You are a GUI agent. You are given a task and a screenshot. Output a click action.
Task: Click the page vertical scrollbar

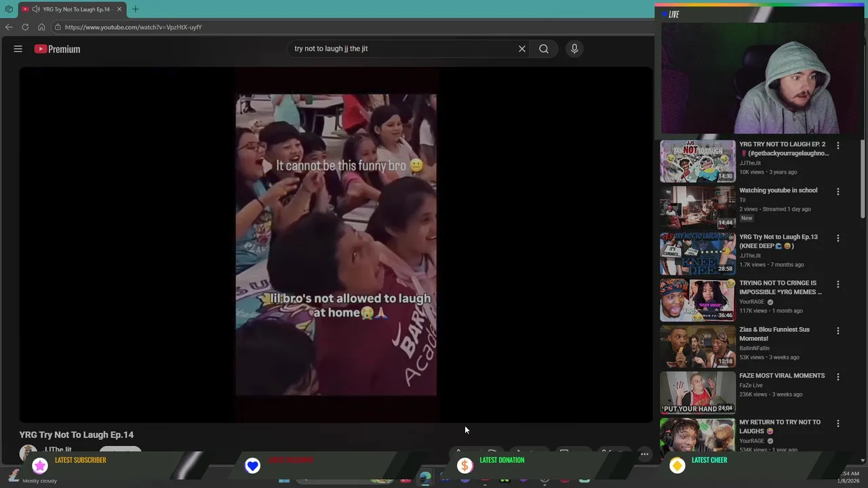(x=863, y=180)
